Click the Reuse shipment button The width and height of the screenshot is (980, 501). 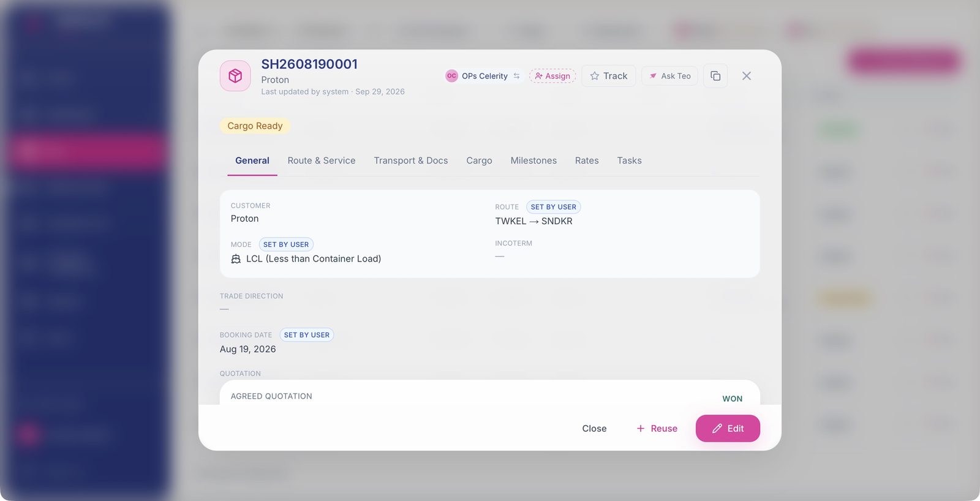[657, 428]
